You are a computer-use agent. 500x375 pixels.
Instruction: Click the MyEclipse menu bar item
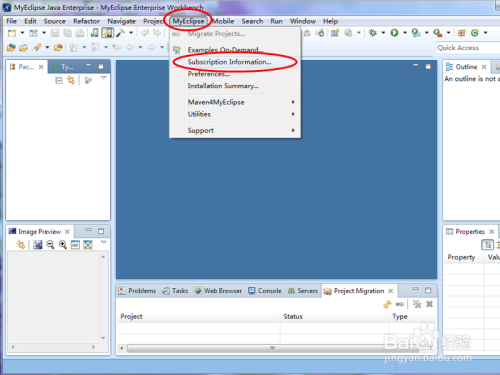coord(188,21)
